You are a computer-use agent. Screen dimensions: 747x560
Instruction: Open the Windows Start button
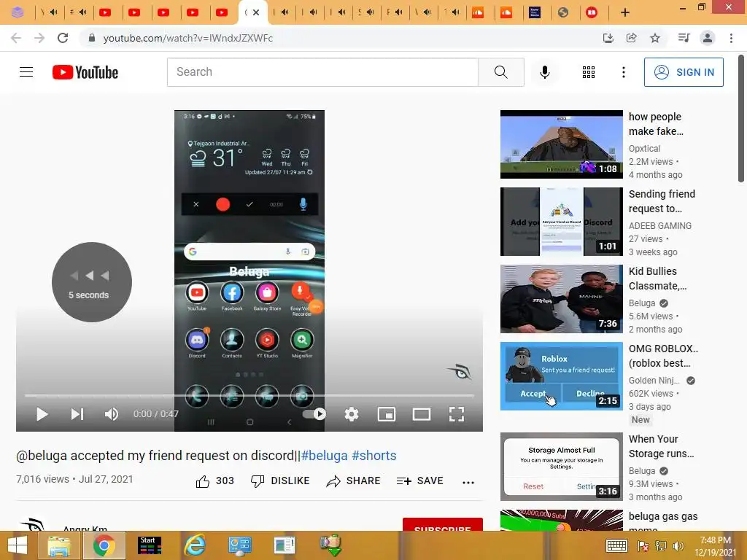(18, 545)
